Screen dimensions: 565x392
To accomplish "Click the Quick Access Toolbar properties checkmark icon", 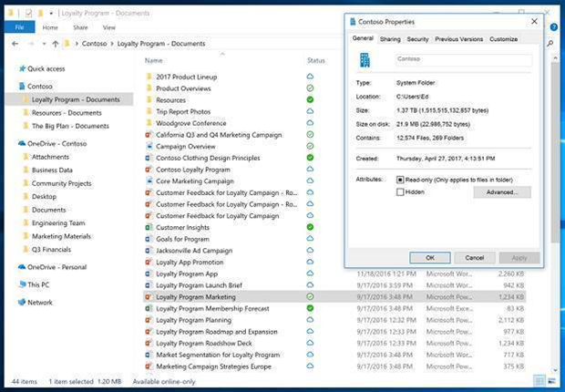I will (x=28, y=14).
